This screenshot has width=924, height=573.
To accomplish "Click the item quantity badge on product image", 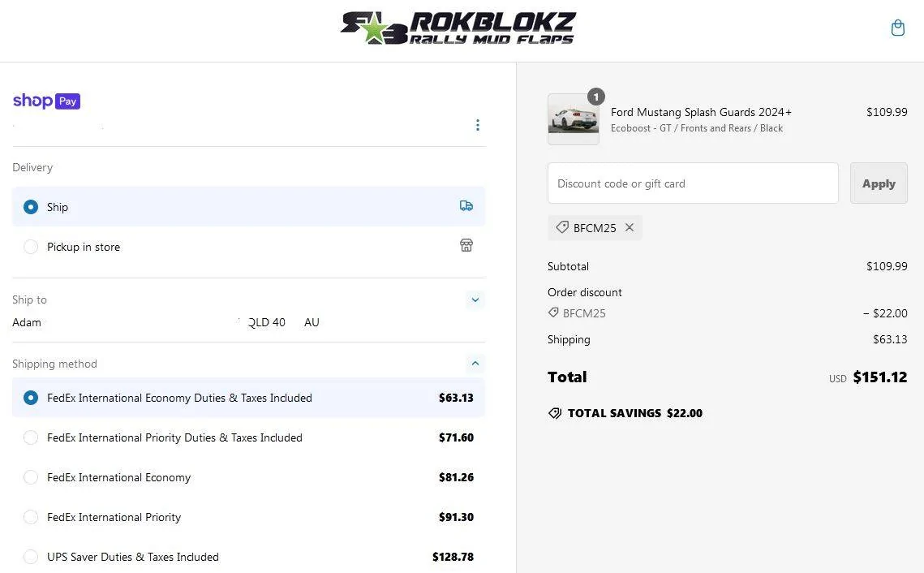I will click(595, 97).
